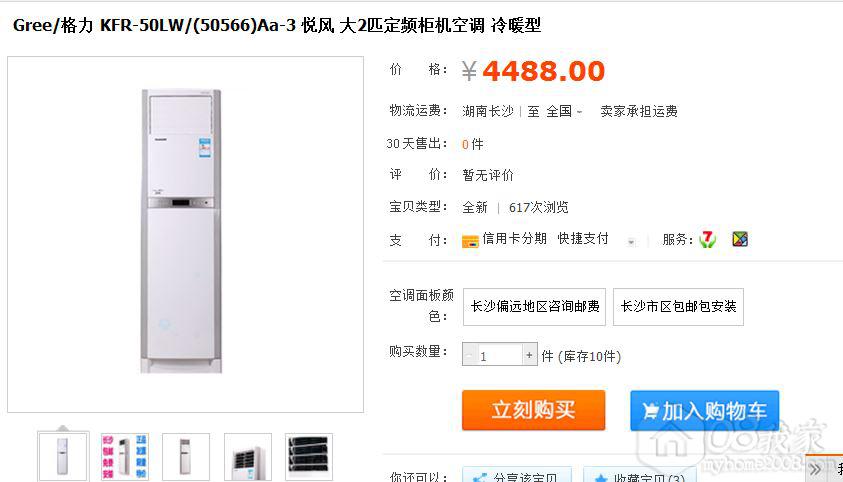Click the 加入购物车 add to cart button

click(704, 411)
